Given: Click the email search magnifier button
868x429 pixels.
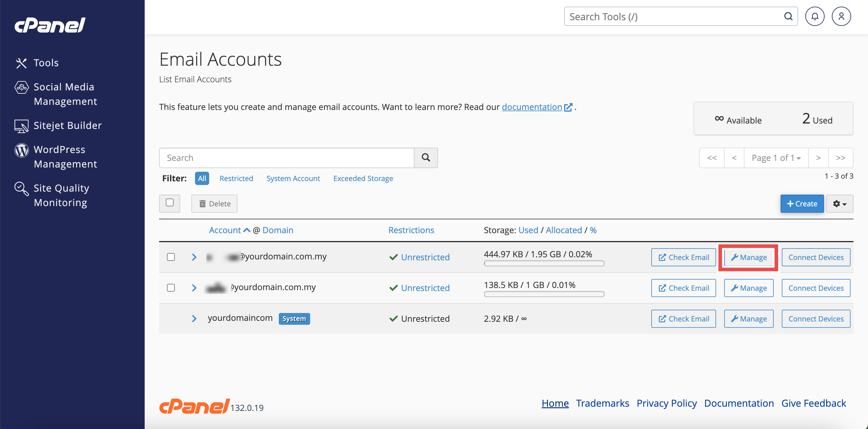Looking at the screenshot, I should 426,158.
